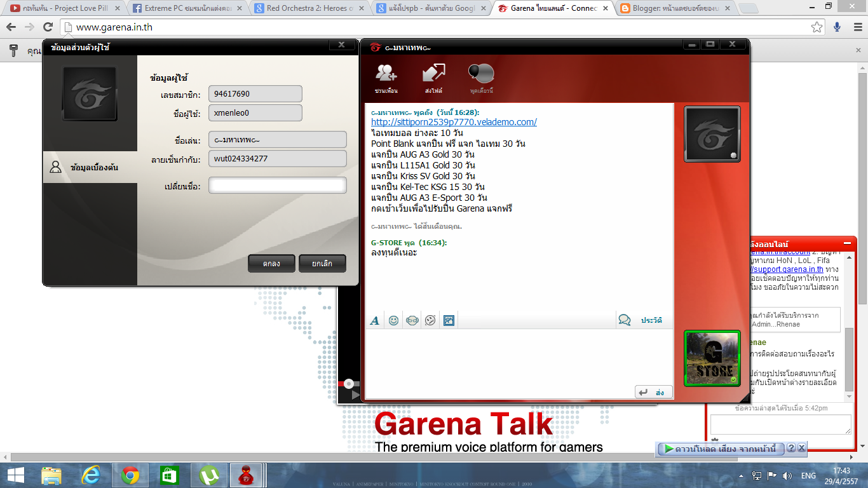The width and height of the screenshot is (868, 488).
Task: Click the ตกลง (OK) button in profile dialog
Action: 272,264
